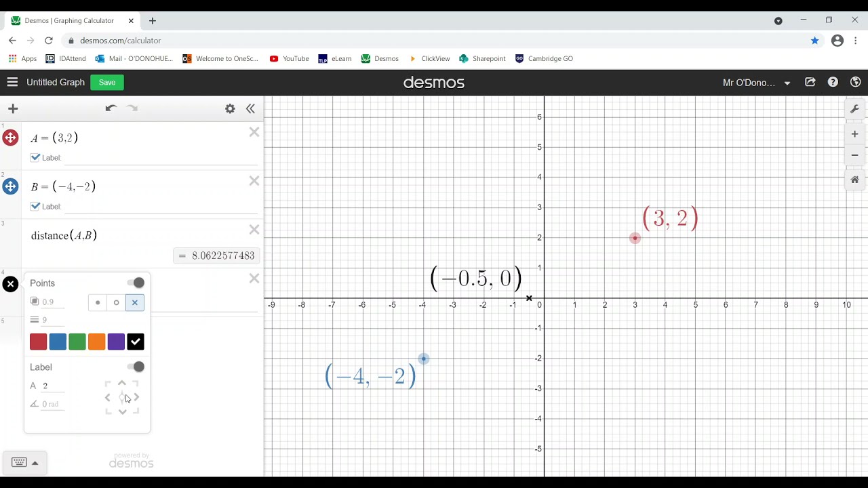Set label position right of the point
Viewport: 868px width, 488px height.
(x=136, y=398)
